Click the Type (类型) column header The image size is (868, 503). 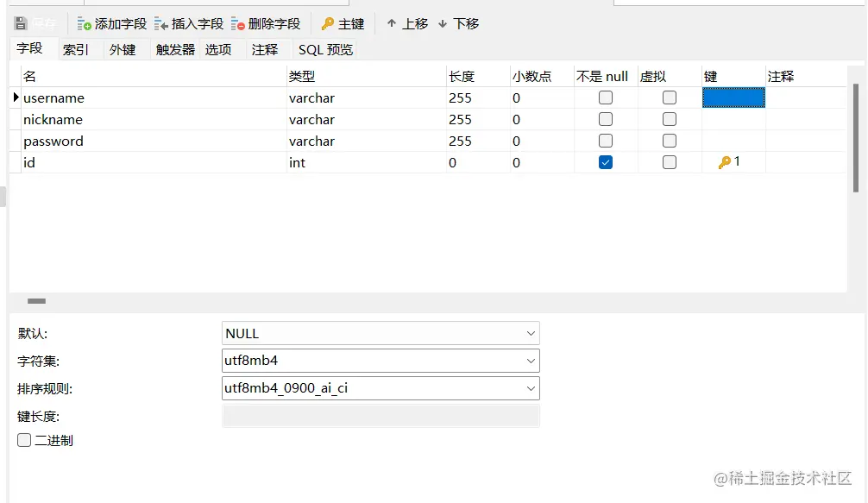tap(367, 77)
